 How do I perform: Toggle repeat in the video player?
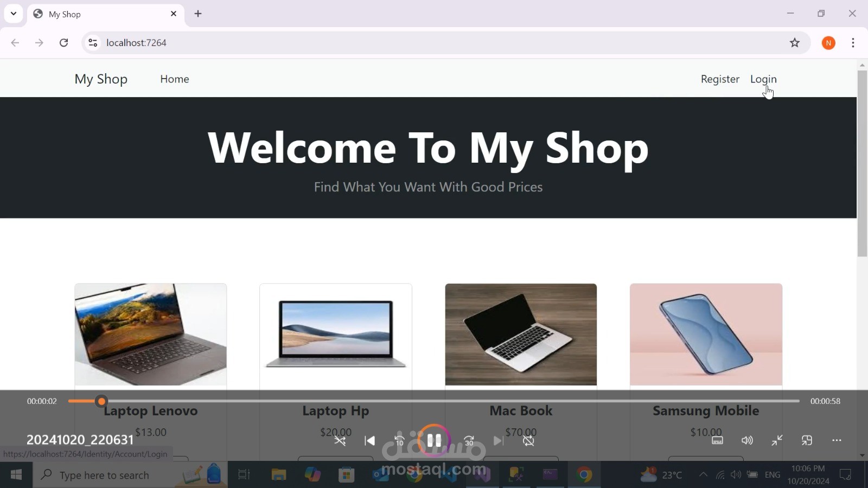528,441
